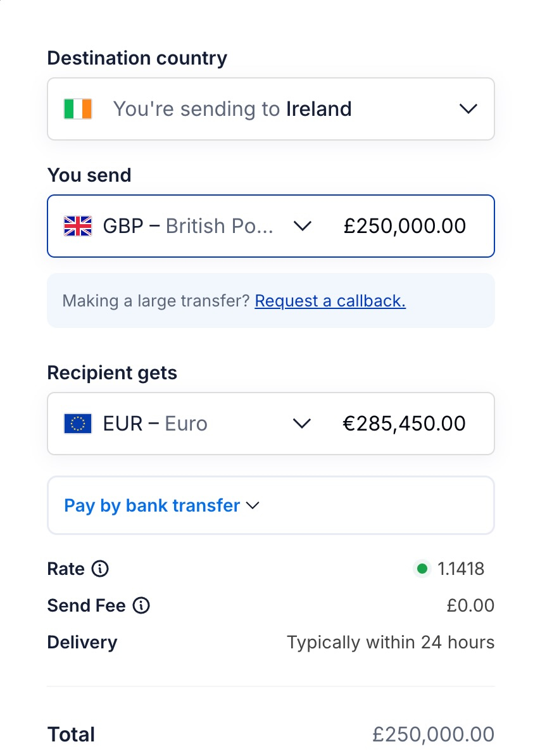
Task: Click the Ireland flag icon
Action: [x=78, y=109]
